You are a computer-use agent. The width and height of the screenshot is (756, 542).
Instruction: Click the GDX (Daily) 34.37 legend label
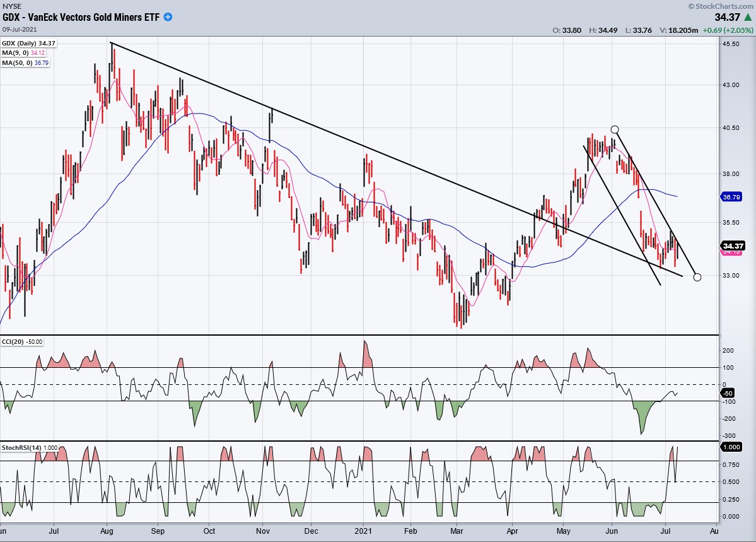28,44
